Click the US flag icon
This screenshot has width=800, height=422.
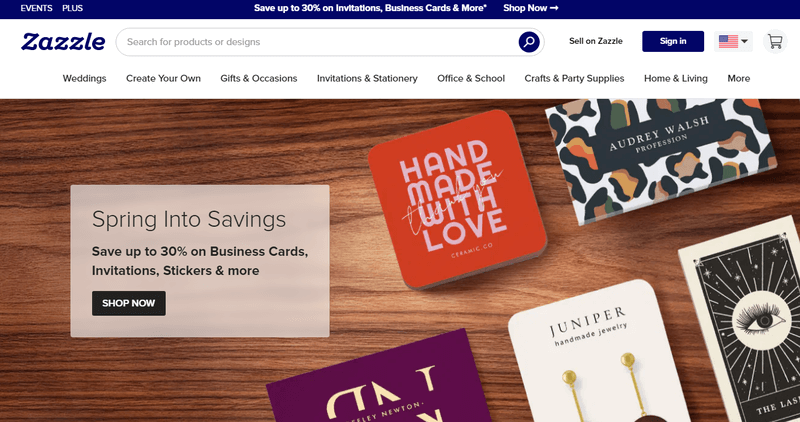[x=728, y=41]
